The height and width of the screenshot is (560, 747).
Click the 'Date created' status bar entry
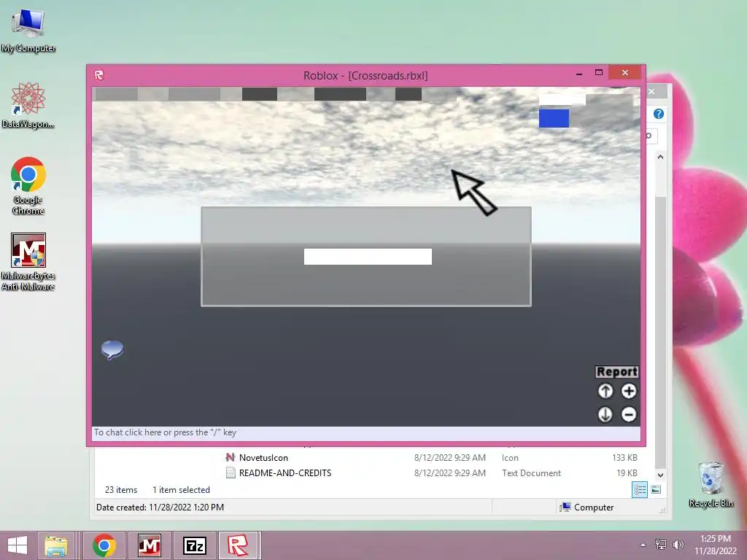click(x=160, y=507)
